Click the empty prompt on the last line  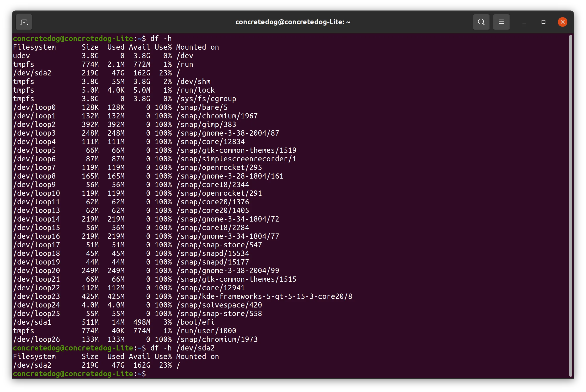[80, 374]
